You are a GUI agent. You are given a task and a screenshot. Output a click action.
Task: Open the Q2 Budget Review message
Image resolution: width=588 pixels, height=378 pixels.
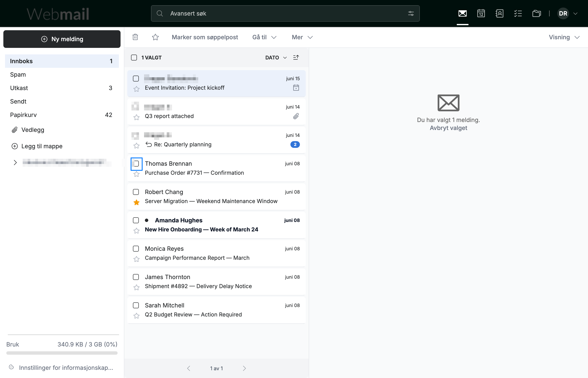216,310
